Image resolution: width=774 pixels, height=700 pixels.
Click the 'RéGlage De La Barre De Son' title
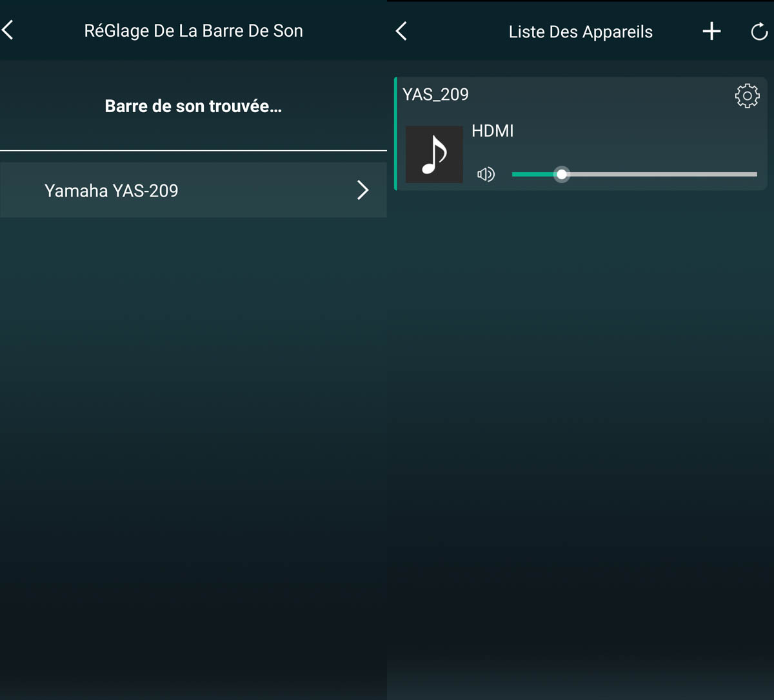193,31
